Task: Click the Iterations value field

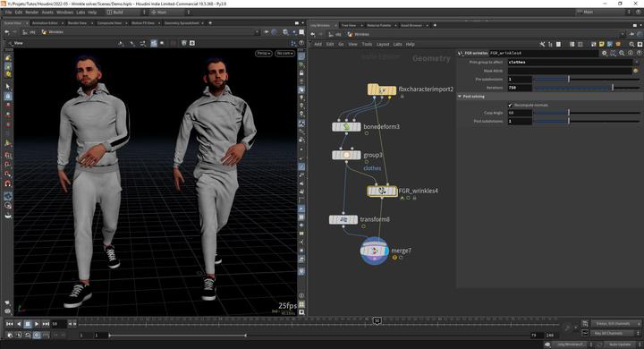Action: click(520, 88)
